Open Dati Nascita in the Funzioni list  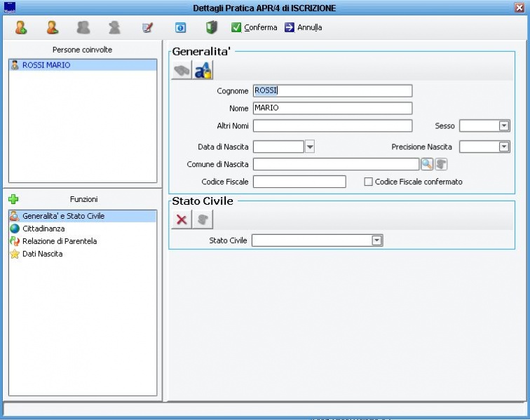click(x=42, y=254)
